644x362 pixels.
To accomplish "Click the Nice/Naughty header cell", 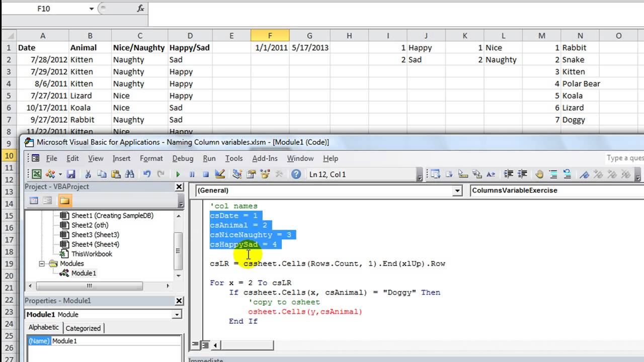I will click(140, 48).
